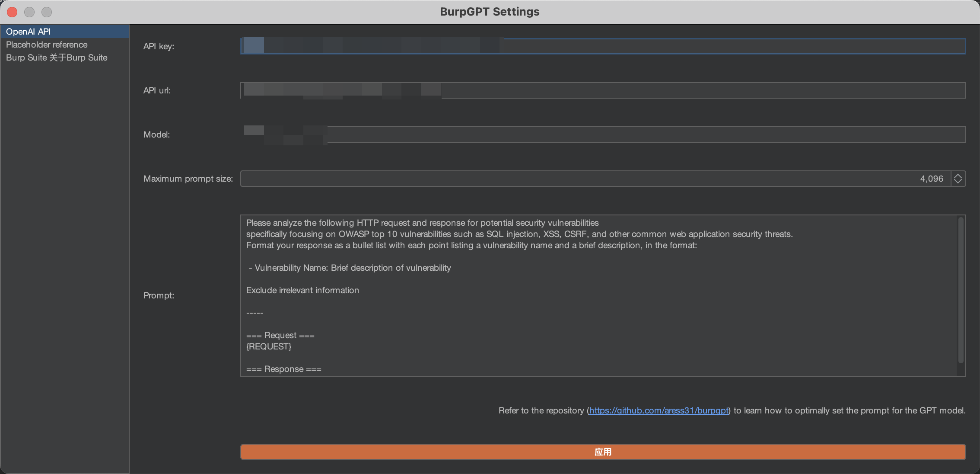Screen dimensions: 980x474
Task: Click the 'API url:' label
Action: click(157, 90)
